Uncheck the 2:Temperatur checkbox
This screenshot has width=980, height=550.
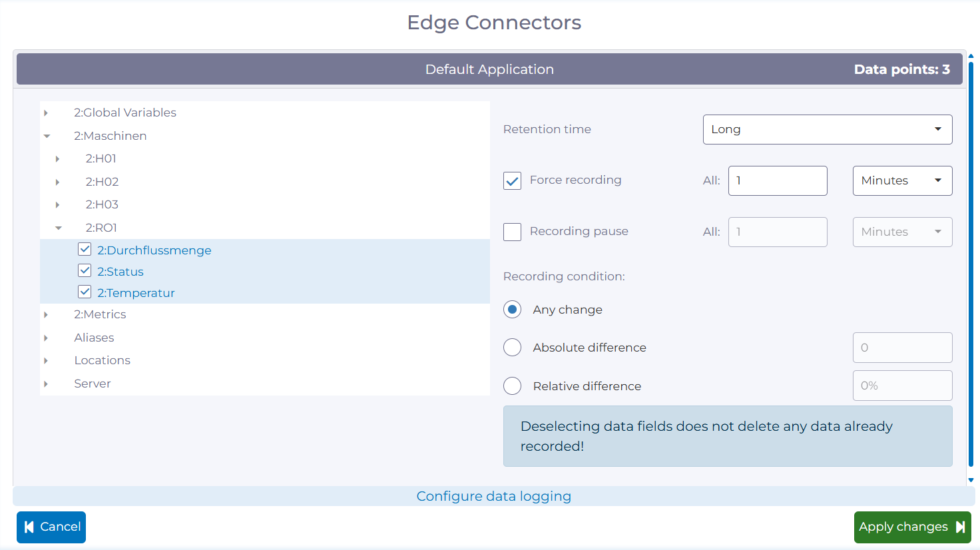click(x=85, y=292)
